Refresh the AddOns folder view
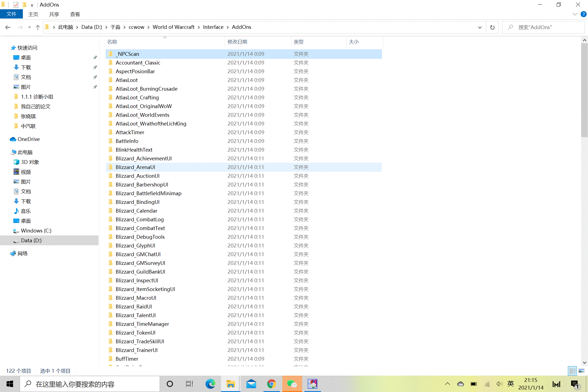588x392 pixels. pos(492,27)
